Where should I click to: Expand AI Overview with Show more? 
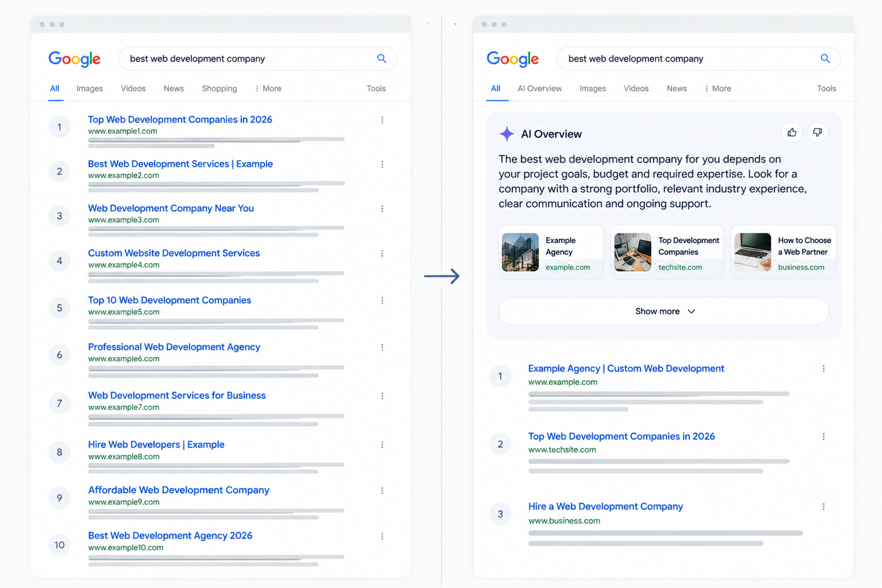click(663, 311)
